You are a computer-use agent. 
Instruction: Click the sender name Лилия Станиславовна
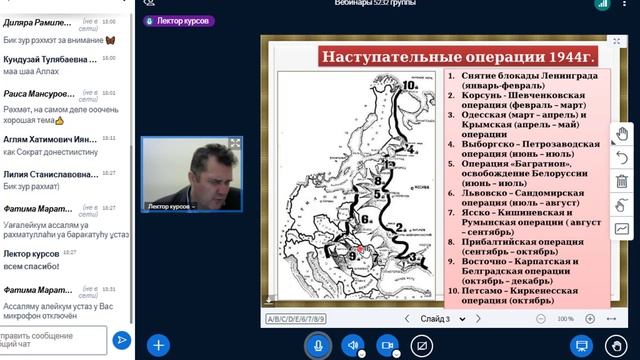pyautogui.click(x=51, y=174)
